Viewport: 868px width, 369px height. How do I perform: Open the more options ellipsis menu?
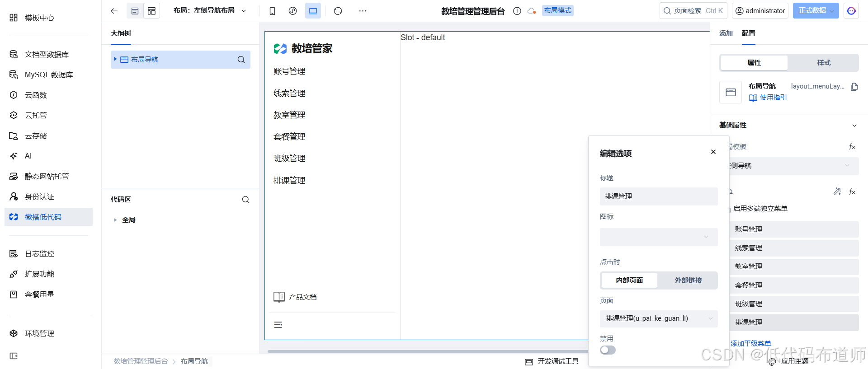coord(363,11)
